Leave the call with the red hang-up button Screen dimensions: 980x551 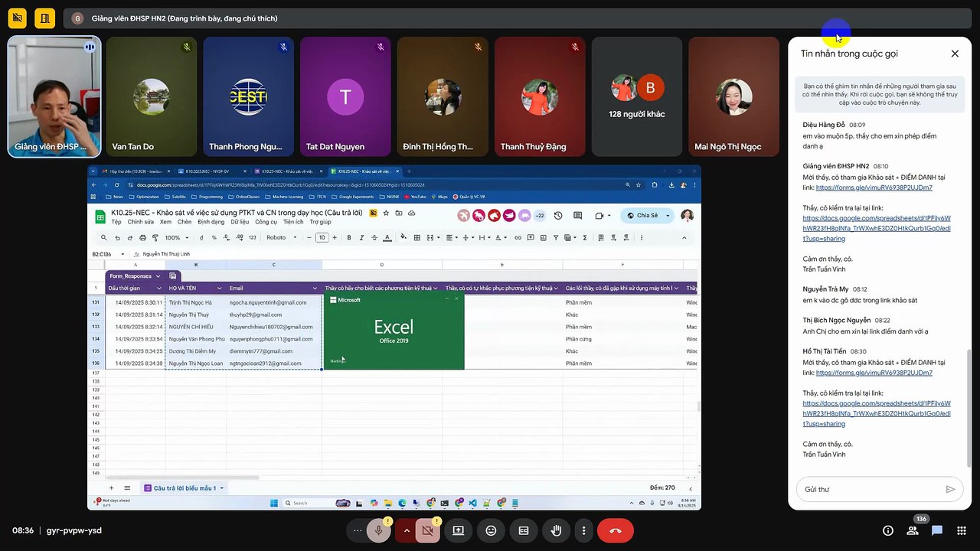point(615,530)
